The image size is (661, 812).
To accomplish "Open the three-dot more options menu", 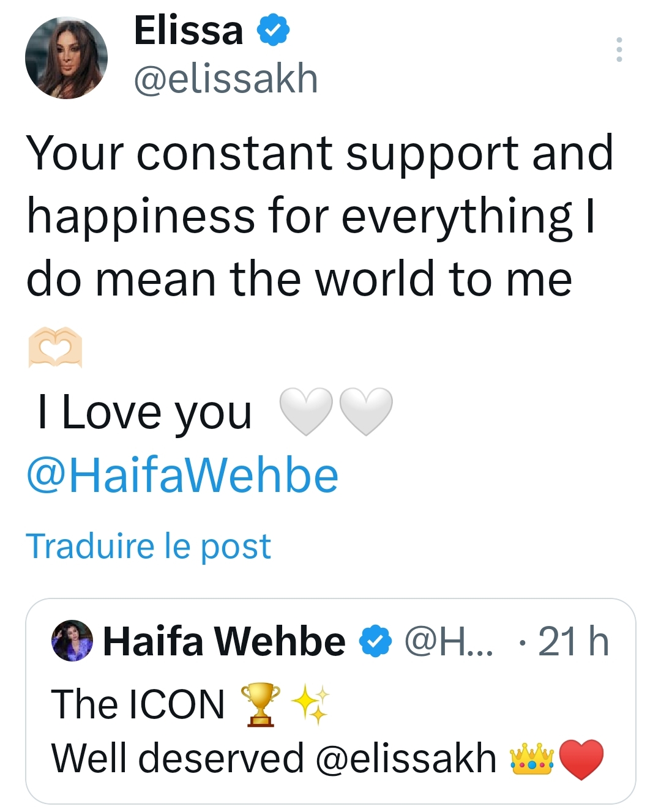I will click(x=619, y=50).
